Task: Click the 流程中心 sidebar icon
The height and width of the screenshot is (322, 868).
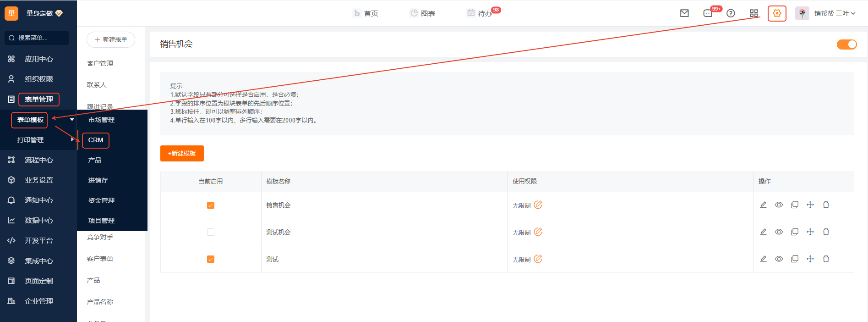Action: coord(11,160)
